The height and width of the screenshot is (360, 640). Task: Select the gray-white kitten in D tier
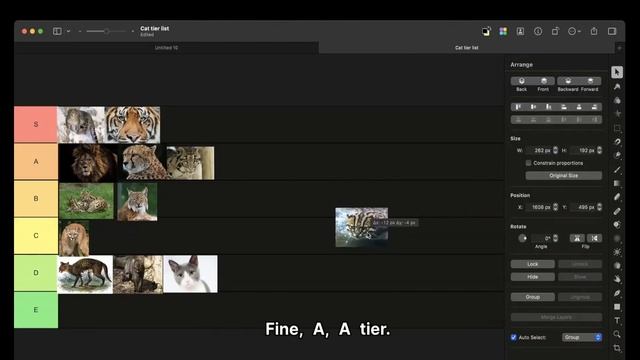pyautogui.click(x=190, y=274)
